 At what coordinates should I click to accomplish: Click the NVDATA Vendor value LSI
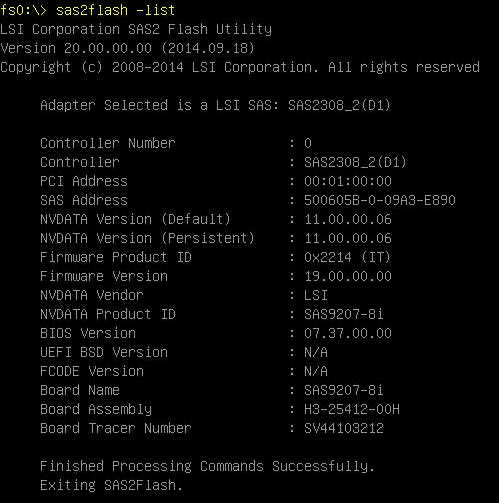click(316, 295)
